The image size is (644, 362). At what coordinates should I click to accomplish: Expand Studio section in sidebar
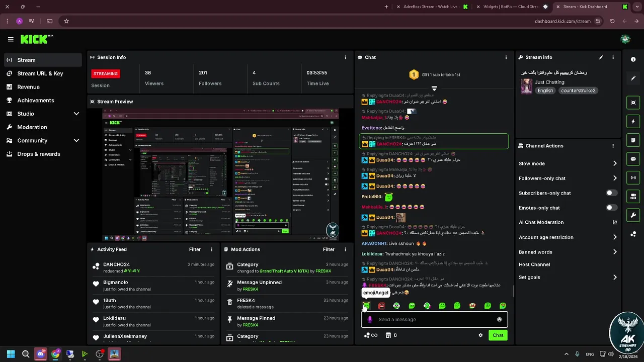click(76, 114)
